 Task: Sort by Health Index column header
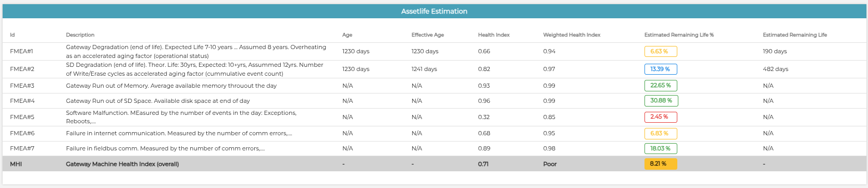coord(494,35)
